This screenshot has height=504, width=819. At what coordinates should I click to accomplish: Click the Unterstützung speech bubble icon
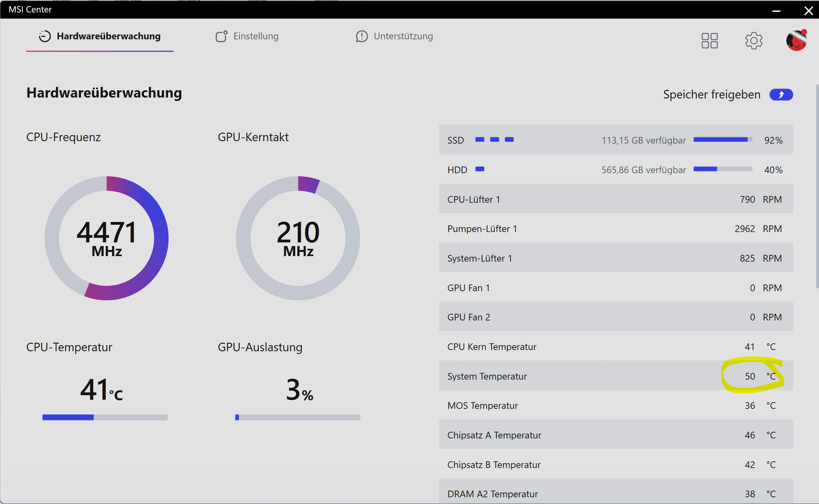coord(362,36)
